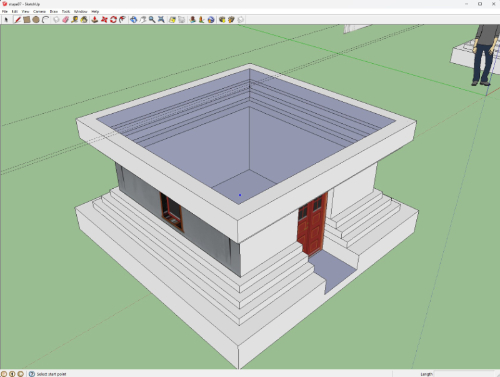Select the red Move arrows tool
The height and width of the screenshot is (377, 500).
(104, 20)
